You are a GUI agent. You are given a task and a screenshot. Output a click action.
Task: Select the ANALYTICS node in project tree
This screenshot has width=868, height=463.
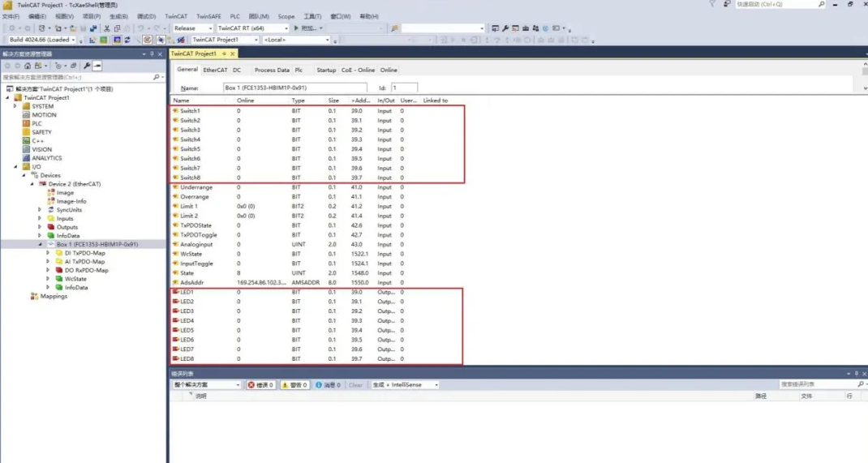(46, 158)
